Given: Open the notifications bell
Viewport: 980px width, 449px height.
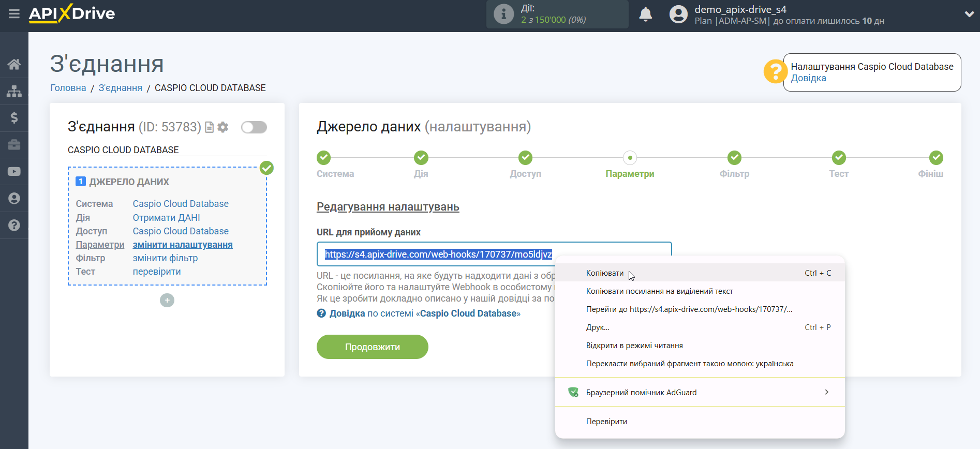Looking at the screenshot, I should pos(645,14).
